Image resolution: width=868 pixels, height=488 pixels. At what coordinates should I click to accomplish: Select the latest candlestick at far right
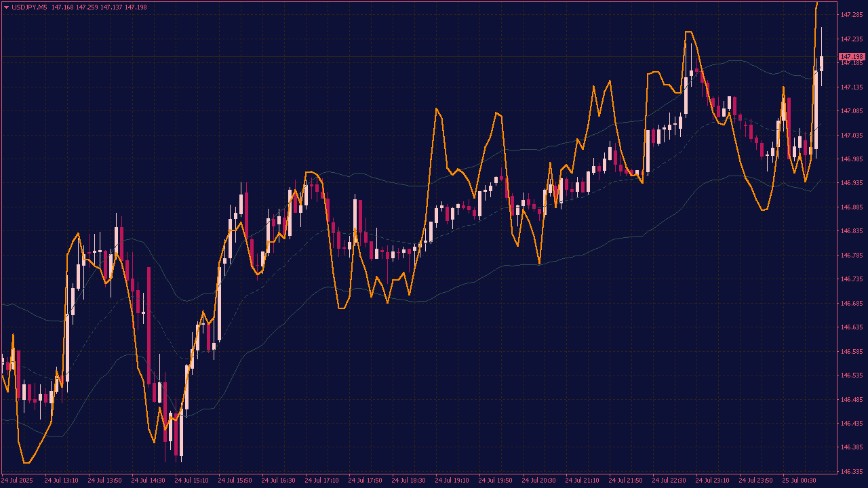pyautogui.click(x=821, y=63)
